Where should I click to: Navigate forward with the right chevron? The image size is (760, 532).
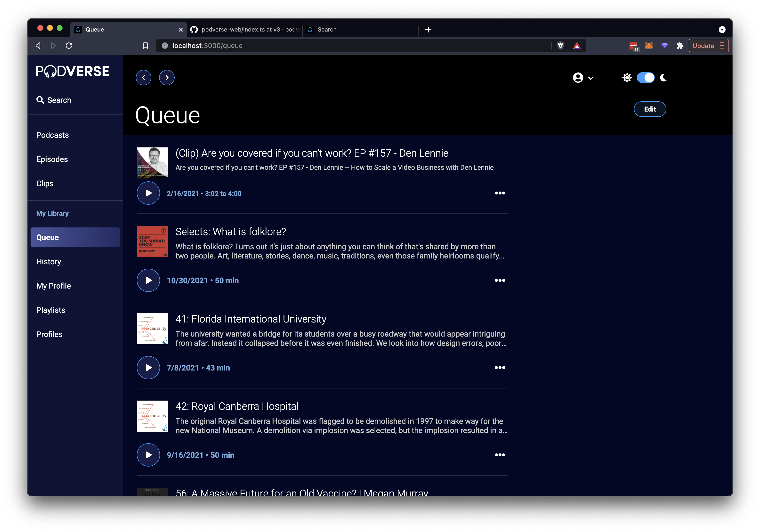[x=167, y=77]
